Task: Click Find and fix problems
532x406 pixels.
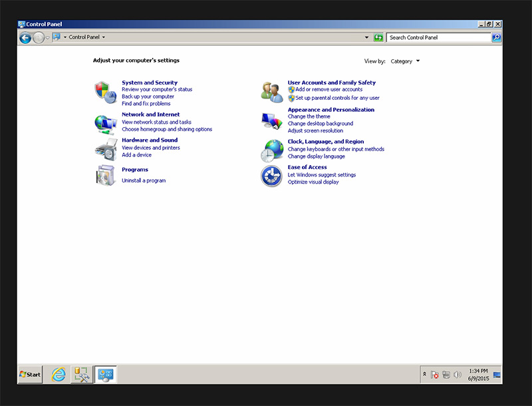Action: (146, 104)
